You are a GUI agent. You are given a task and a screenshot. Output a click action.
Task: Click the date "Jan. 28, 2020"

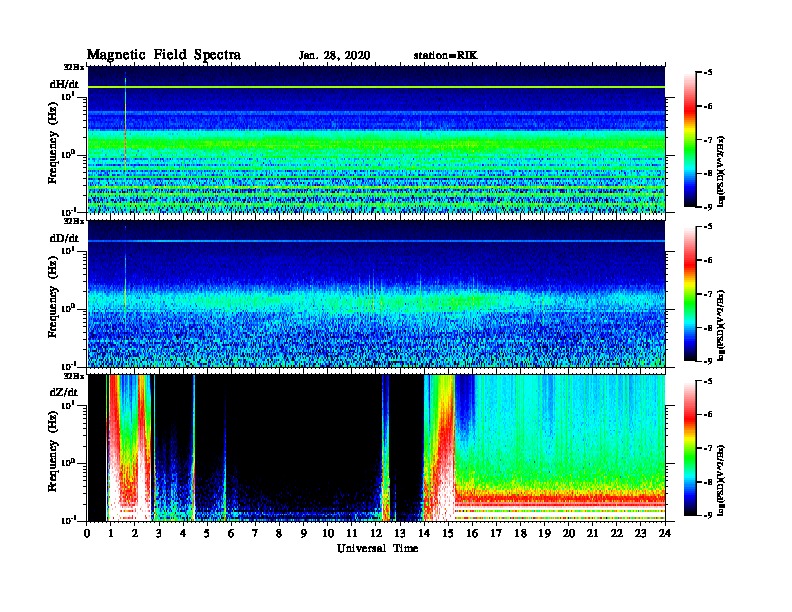pyautogui.click(x=334, y=56)
